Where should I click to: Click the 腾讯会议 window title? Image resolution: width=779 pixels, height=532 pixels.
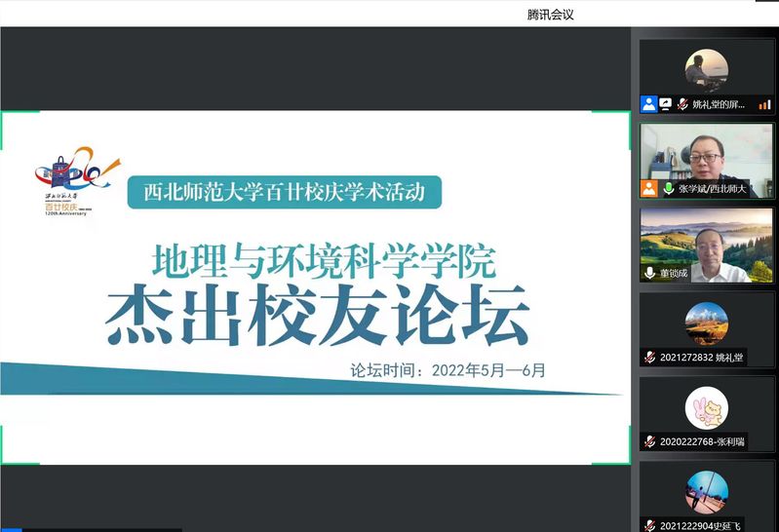(x=551, y=14)
